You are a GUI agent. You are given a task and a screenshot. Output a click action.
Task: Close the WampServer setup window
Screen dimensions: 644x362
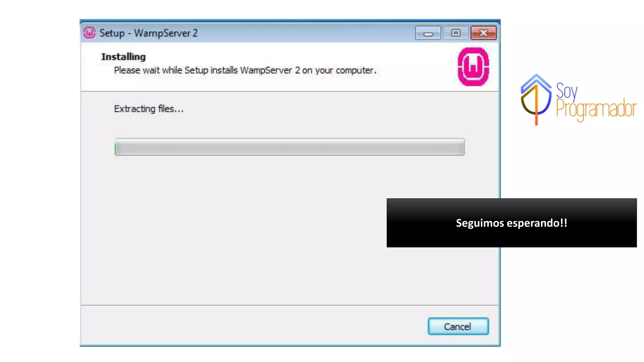pyautogui.click(x=484, y=33)
